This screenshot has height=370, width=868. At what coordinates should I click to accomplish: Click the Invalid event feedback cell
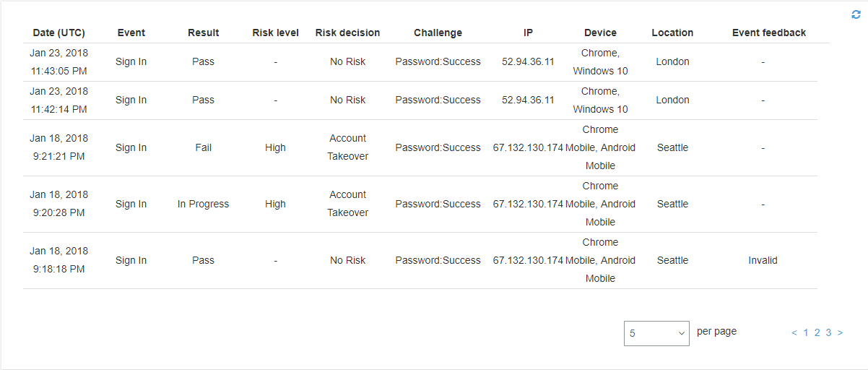click(x=763, y=260)
